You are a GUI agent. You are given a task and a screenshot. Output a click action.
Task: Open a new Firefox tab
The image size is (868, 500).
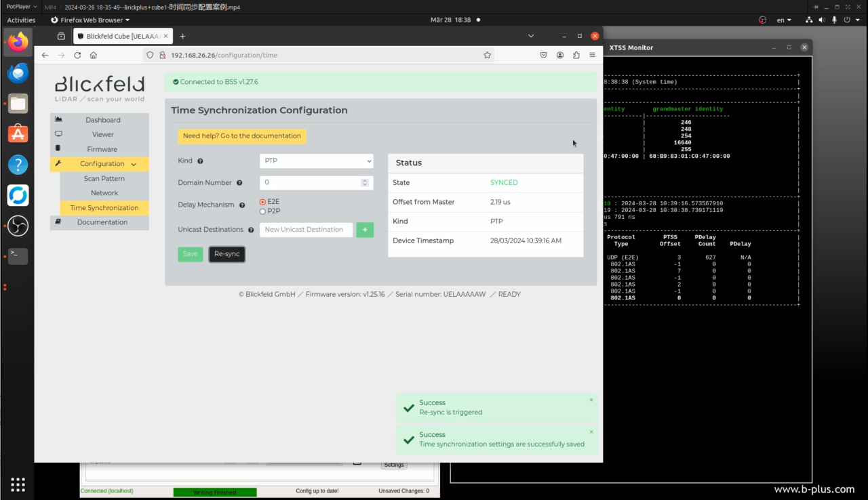tap(182, 36)
